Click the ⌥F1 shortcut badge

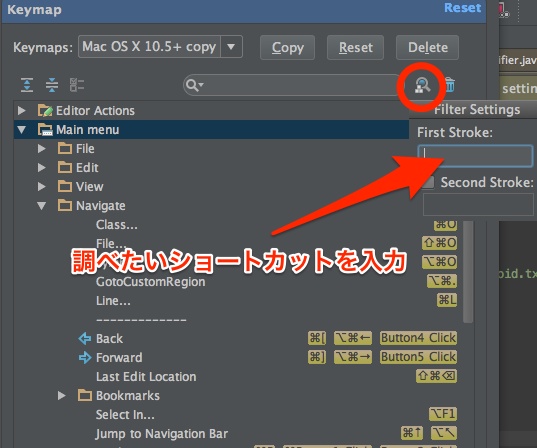pos(443,414)
